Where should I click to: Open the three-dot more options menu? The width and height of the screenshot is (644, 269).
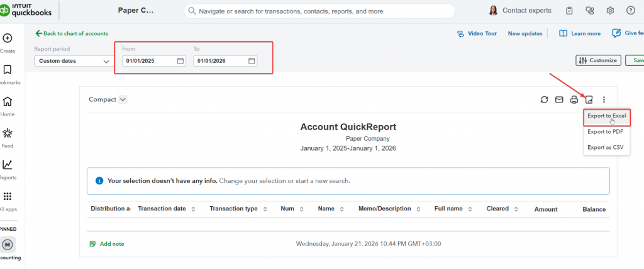tap(604, 99)
